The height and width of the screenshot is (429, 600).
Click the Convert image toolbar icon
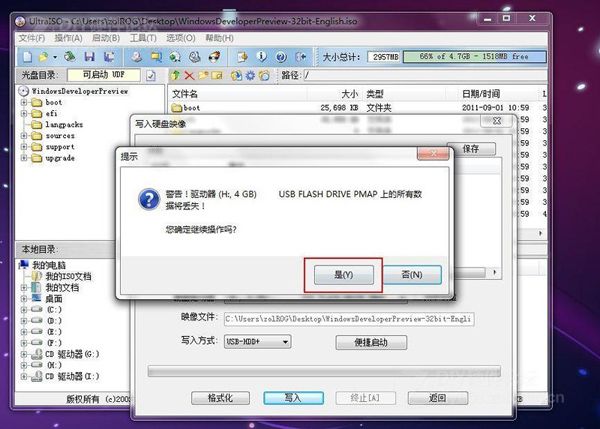click(156, 57)
